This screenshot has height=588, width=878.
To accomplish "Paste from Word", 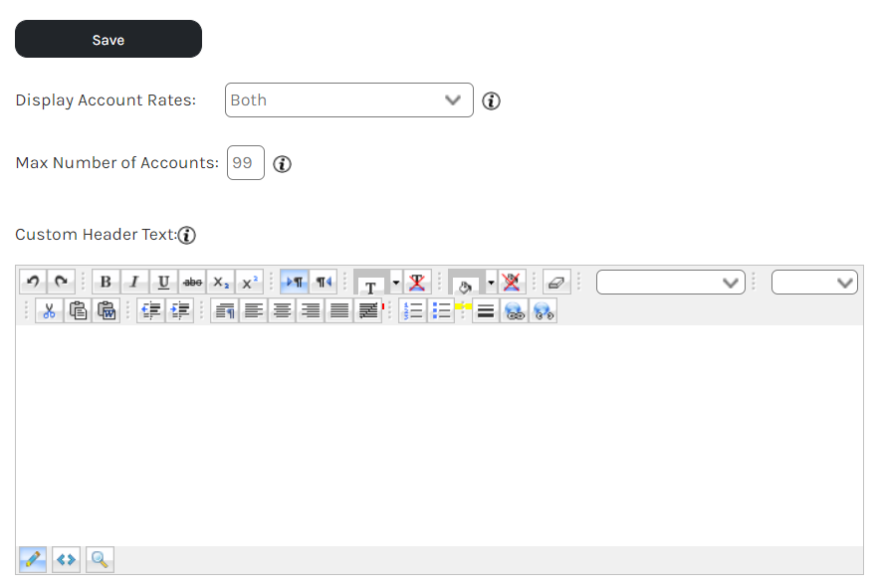I will [x=107, y=310].
